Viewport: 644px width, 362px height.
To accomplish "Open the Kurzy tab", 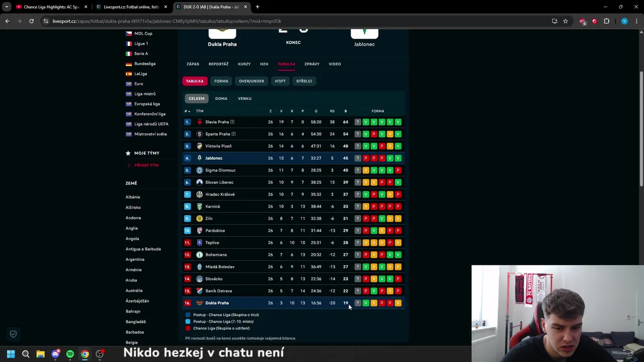I will [x=244, y=64].
